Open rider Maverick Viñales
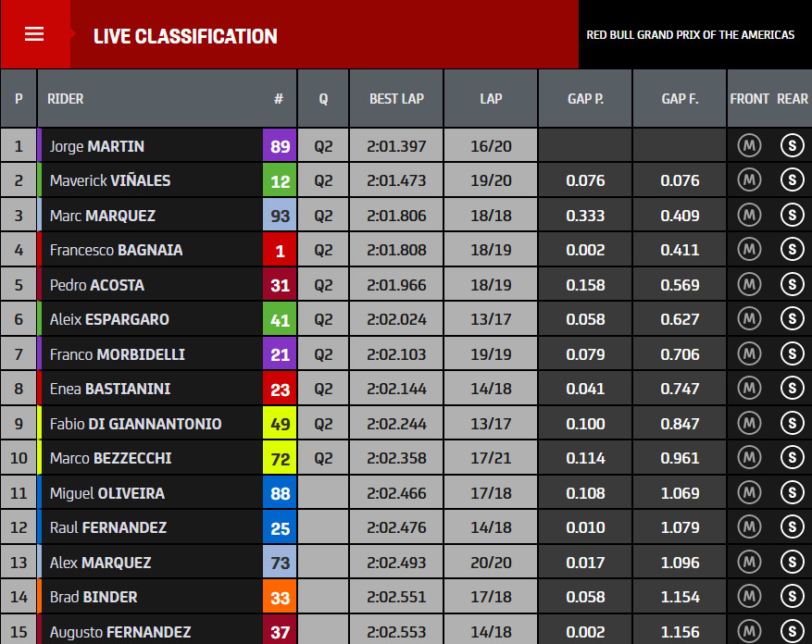The height and width of the screenshot is (644, 812). click(x=110, y=180)
